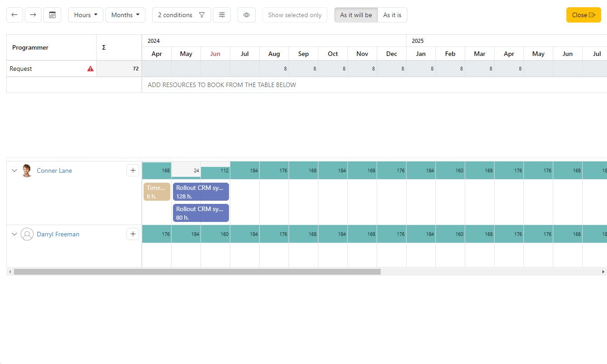Click Darryl Freeman's June availability cell 160
This screenshot has height=364, width=607.
tap(215, 234)
